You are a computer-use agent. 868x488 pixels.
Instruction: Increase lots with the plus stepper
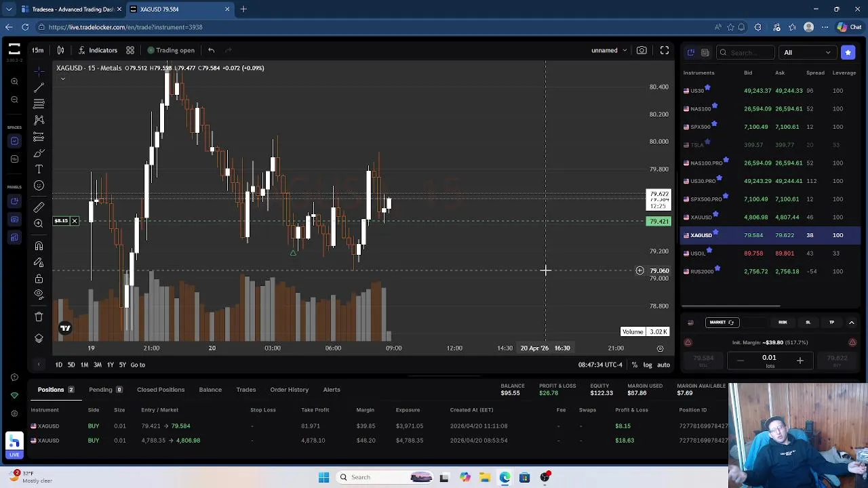point(800,361)
